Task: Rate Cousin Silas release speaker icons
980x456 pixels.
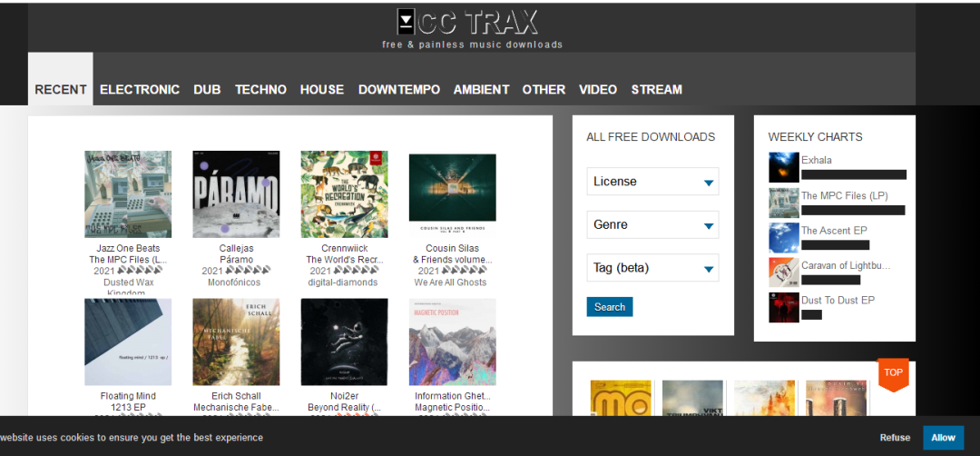Action: coord(464,270)
